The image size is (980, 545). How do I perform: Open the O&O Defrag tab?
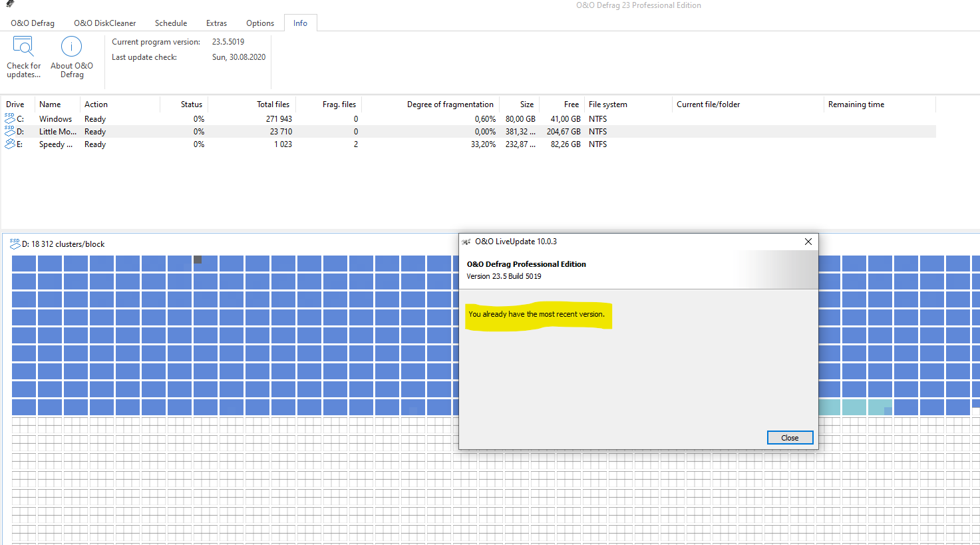(x=33, y=23)
